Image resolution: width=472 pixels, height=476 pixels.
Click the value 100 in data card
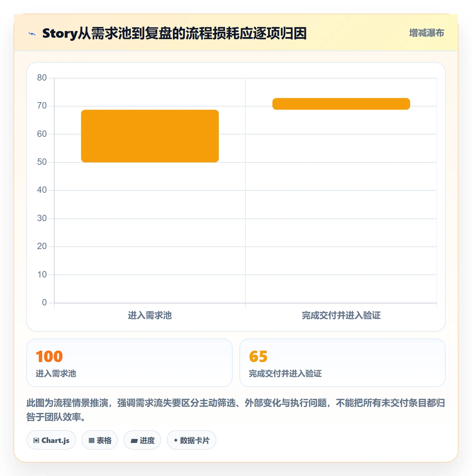pyautogui.click(x=49, y=357)
